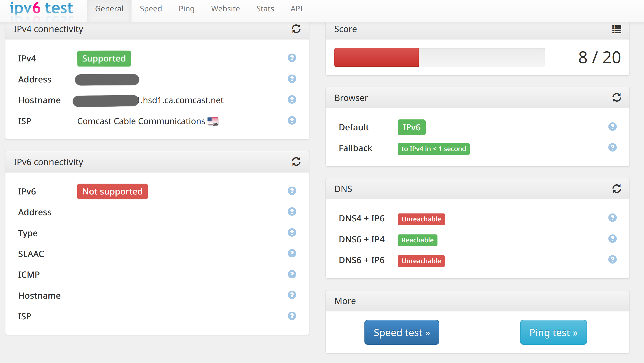Screen dimensions: 644x363
Task: Launch the Ping test button
Action: 553,332
